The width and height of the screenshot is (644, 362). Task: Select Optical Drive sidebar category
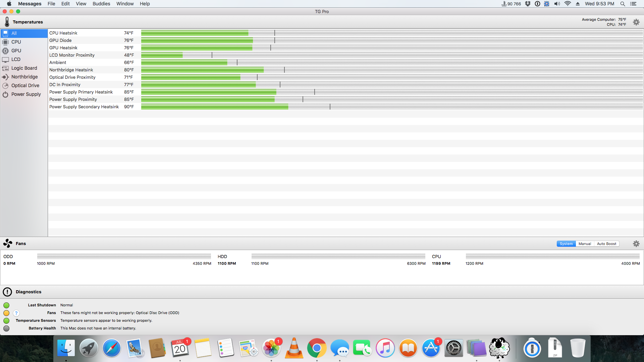25,85
